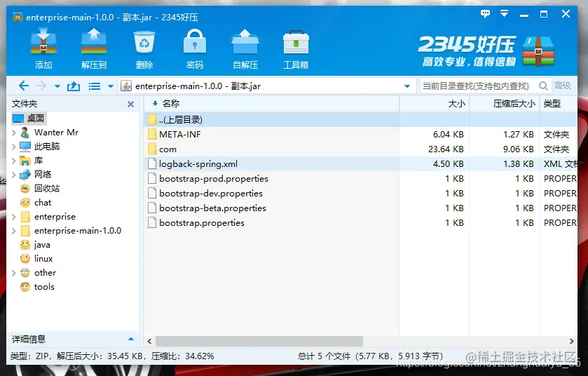
Task: Select the chat folder in tree
Action: tap(36, 203)
